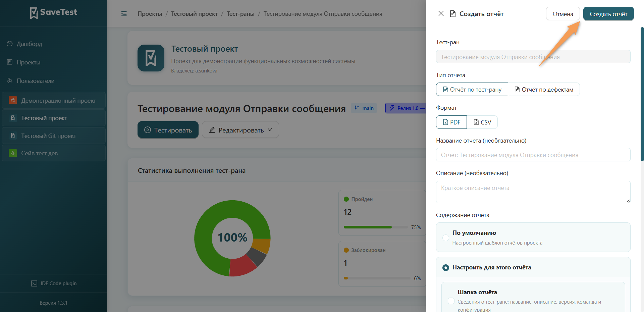
Task: Click the Проекты board icon
Action: (x=10, y=62)
